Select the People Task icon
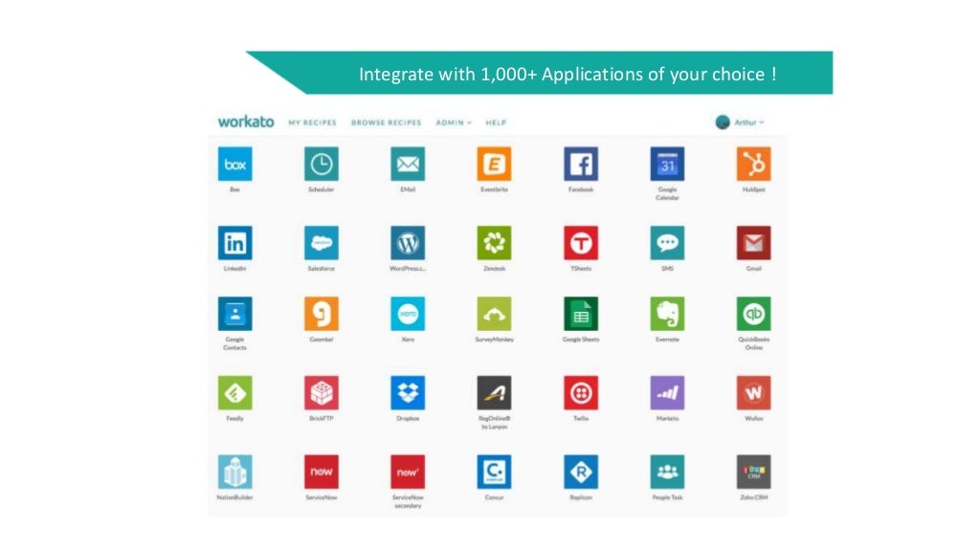 (x=667, y=472)
